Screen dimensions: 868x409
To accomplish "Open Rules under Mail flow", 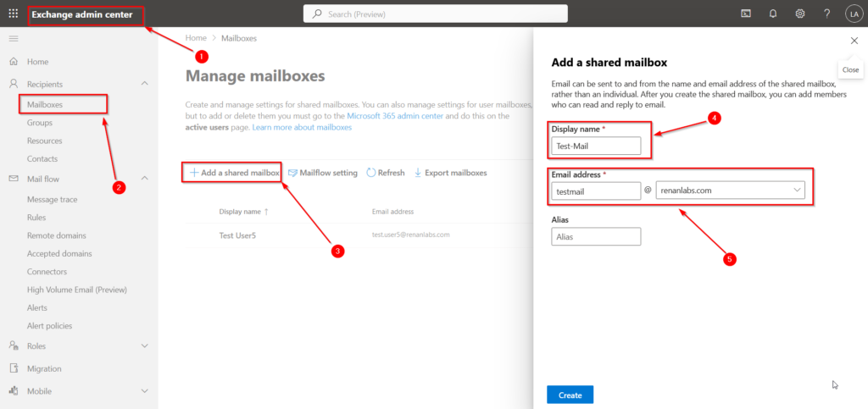I will [x=36, y=218].
